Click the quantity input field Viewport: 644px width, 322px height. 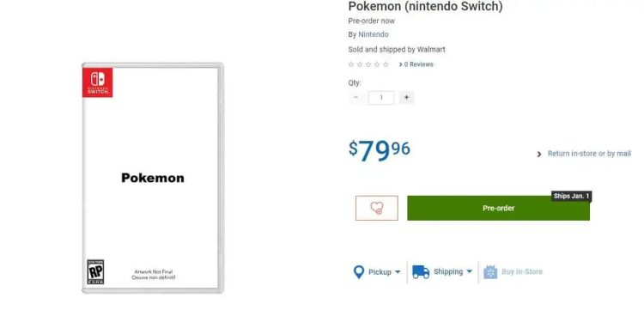coord(381,98)
